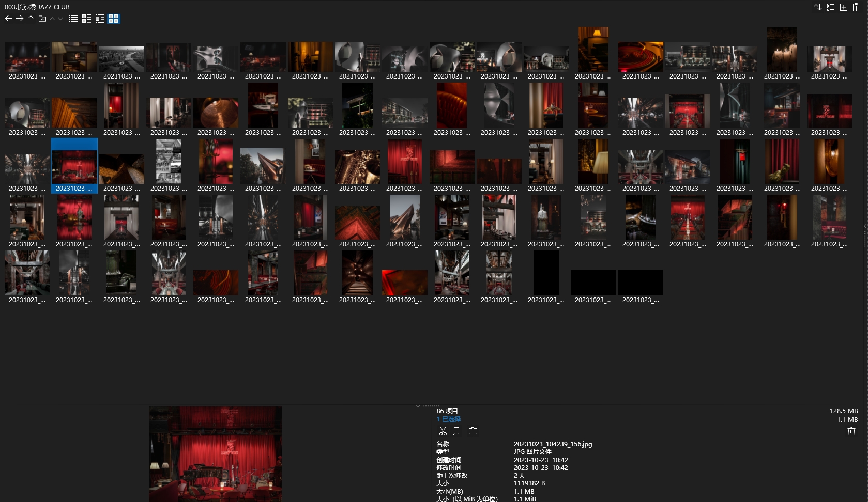The width and height of the screenshot is (868, 502).
Task: Click the new item plus icon
Action: pos(843,7)
